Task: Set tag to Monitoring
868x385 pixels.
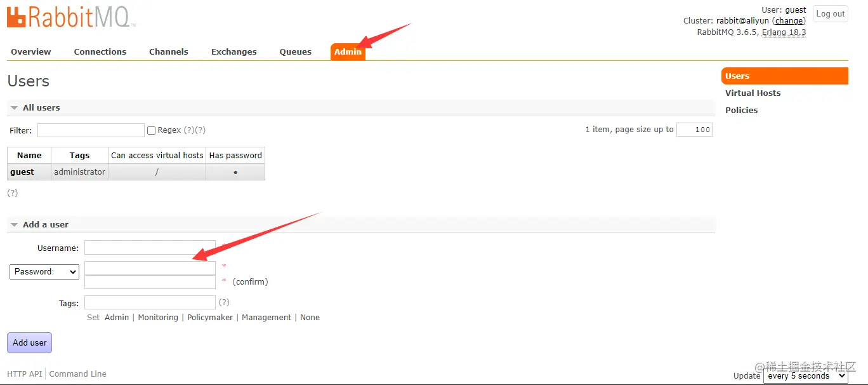Action: (x=158, y=318)
